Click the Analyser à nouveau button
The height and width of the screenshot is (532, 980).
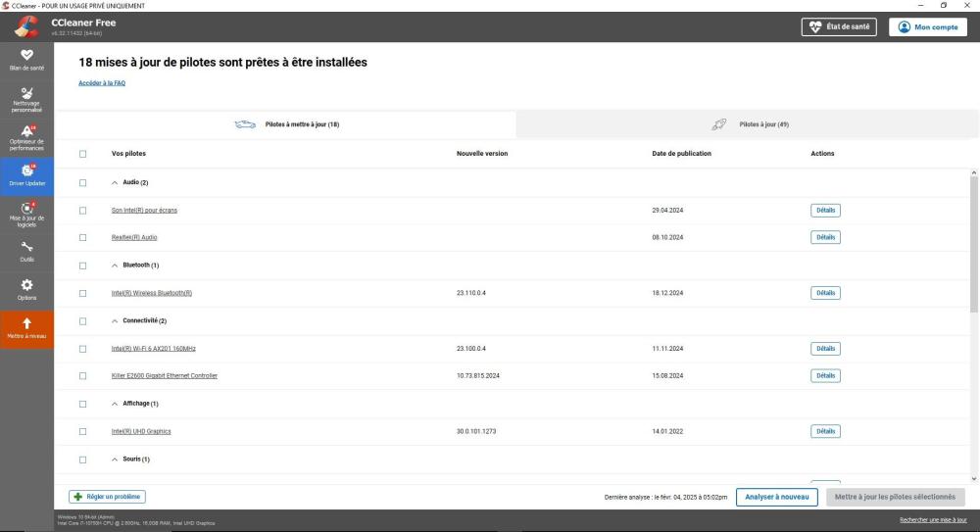777,497
